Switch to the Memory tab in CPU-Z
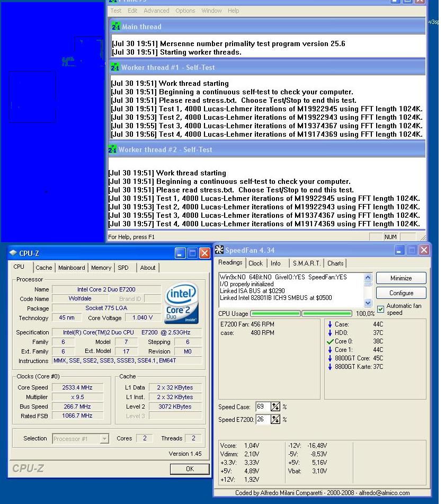 [101, 268]
